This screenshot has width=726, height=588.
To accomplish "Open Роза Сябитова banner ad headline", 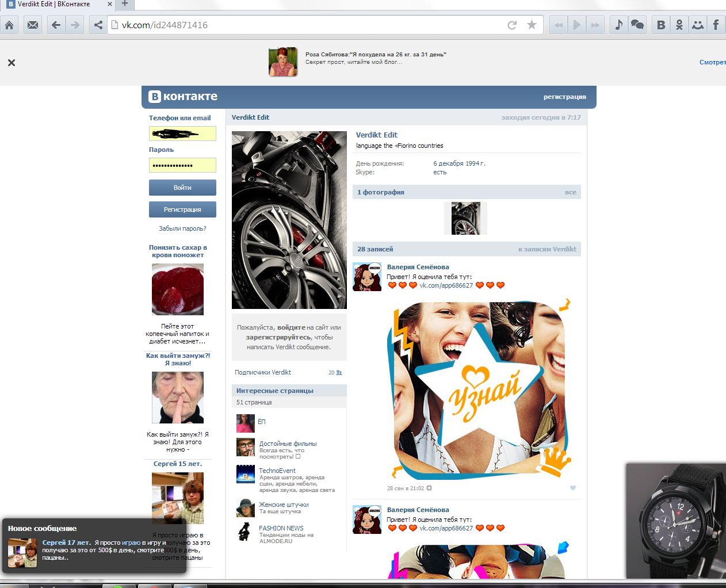I will pyautogui.click(x=376, y=55).
